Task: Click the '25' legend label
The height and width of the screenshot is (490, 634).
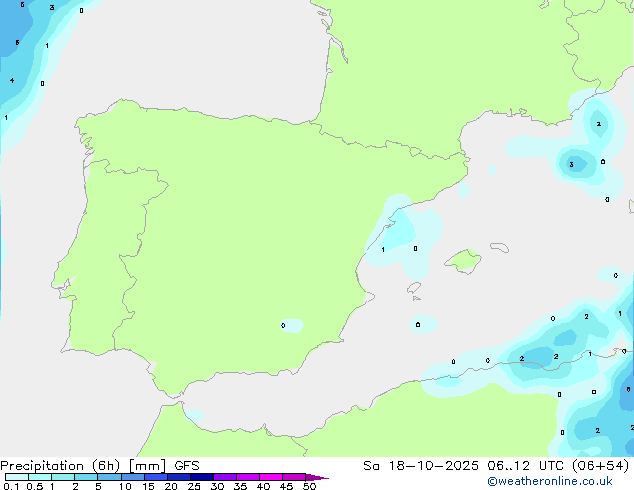Action: pyautogui.click(x=194, y=486)
